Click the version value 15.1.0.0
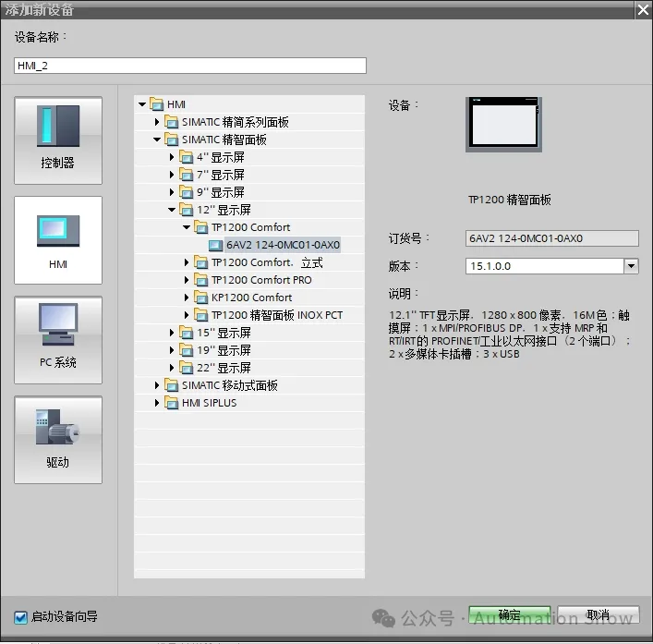 [490, 266]
